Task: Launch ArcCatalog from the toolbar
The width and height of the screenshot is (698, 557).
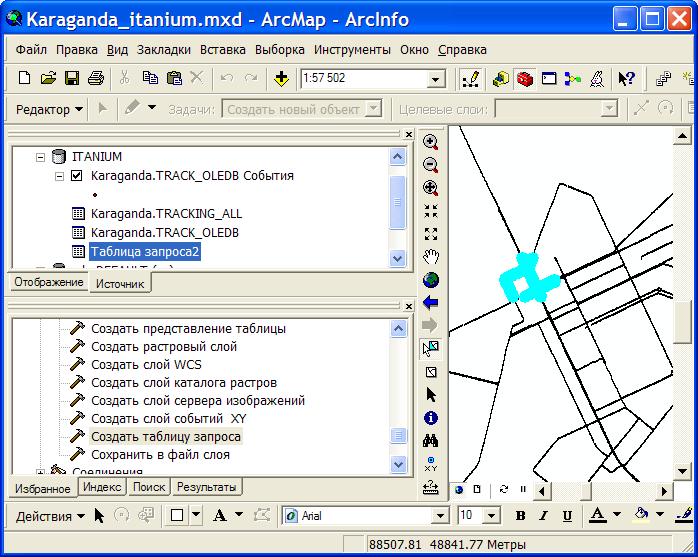Action: [x=501, y=79]
